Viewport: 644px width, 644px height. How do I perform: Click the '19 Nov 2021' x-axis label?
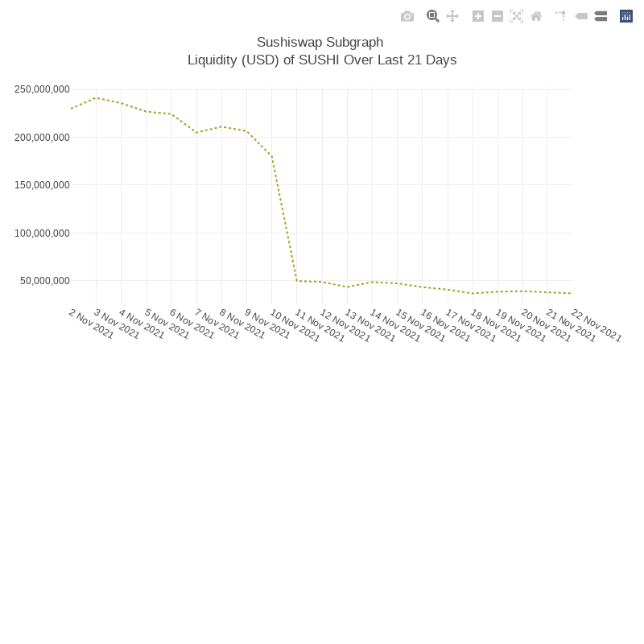click(520, 325)
